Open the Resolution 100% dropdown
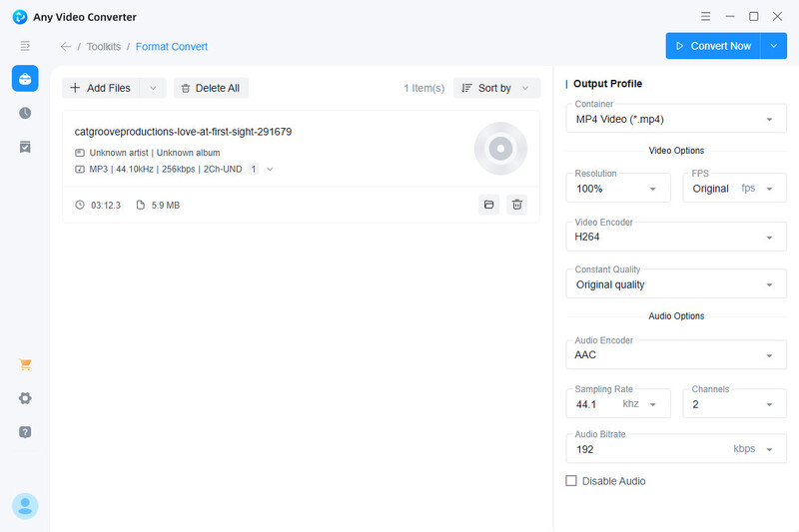The height and width of the screenshot is (532, 799). (618, 189)
